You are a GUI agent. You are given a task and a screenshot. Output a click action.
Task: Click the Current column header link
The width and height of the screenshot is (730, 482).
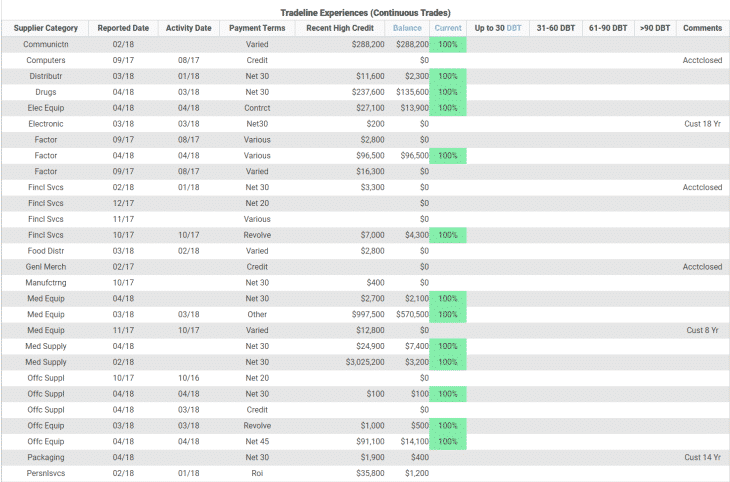[x=448, y=28]
